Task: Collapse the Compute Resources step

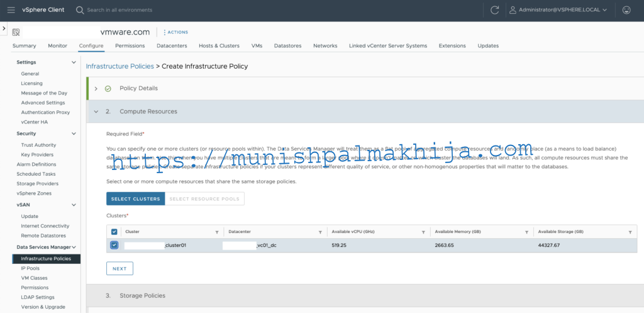Action: [x=96, y=111]
